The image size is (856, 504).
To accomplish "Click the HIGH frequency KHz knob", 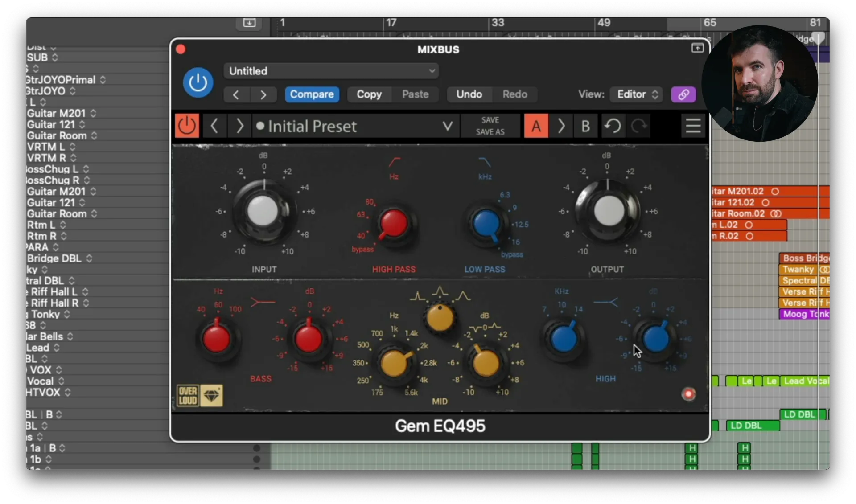I will (564, 339).
